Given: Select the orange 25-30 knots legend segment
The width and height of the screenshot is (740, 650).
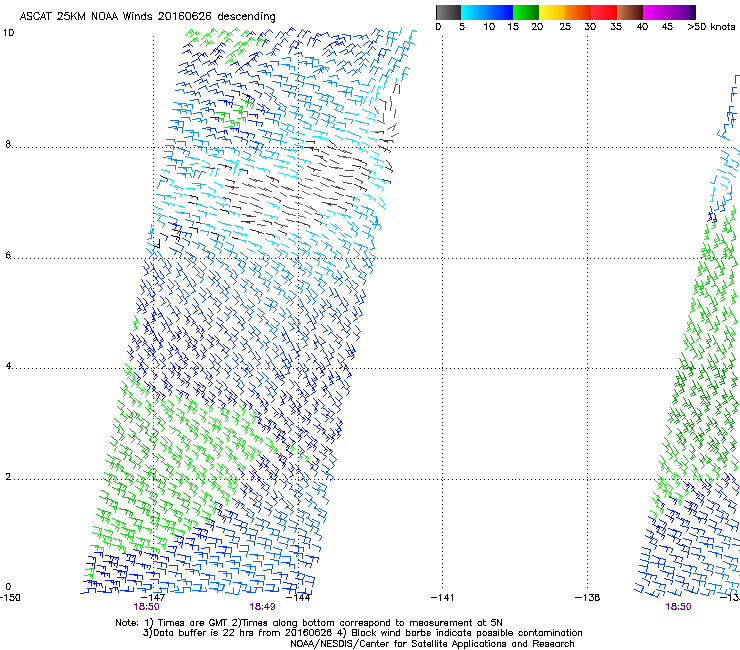Looking at the screenshot, I should click(578, 12).
